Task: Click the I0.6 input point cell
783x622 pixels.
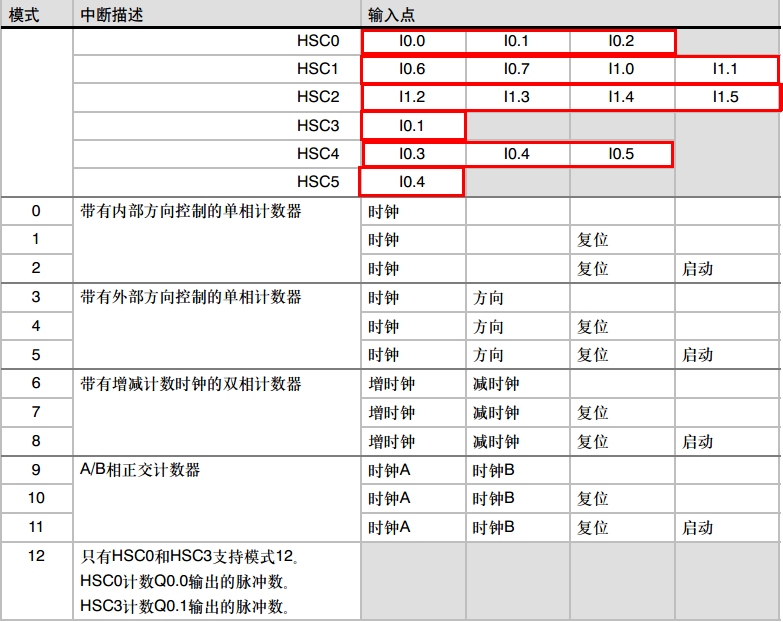Action: pyautogui.click(x=412, y=69)
